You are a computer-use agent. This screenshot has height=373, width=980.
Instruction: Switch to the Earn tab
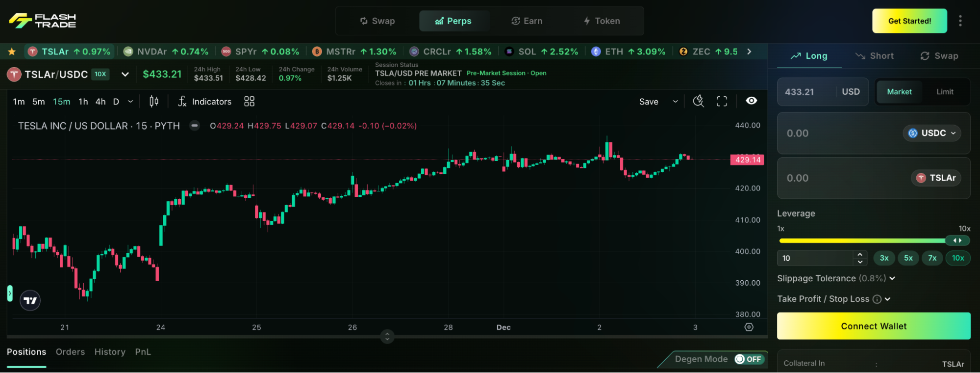(527, 21)
